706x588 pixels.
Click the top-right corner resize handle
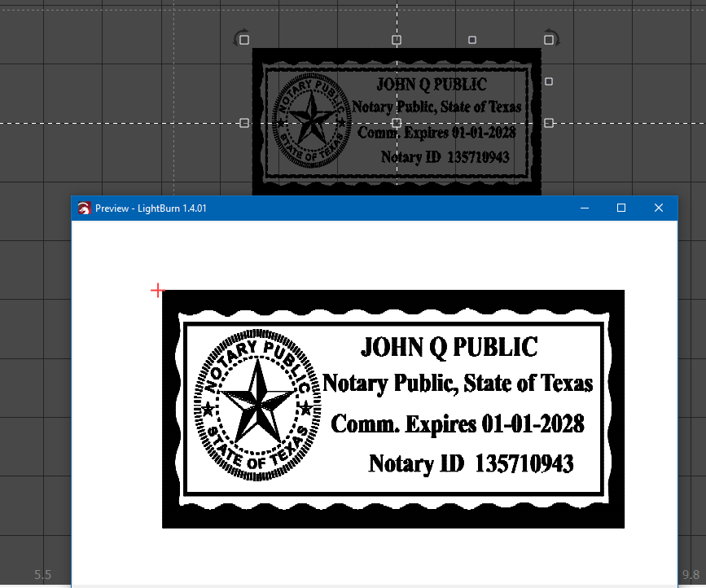[x=547, y=40]
